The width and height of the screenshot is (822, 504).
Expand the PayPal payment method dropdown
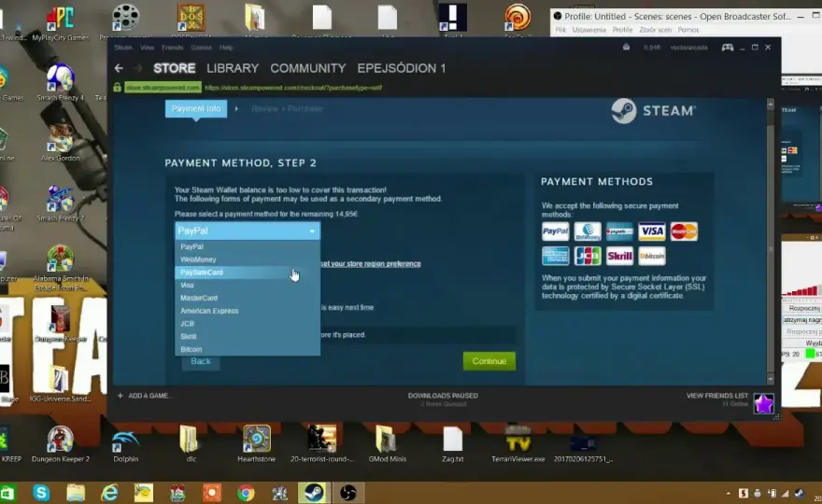click(x=248, y=231)
